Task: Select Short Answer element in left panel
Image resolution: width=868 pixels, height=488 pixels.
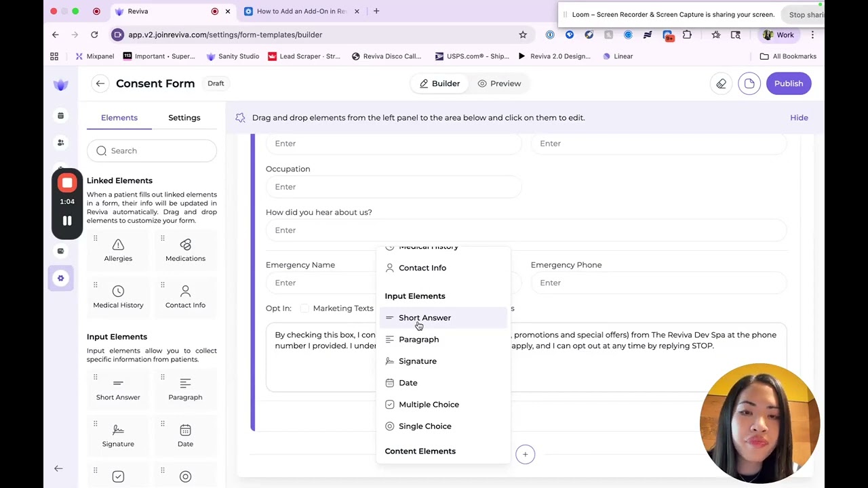Action: pyautogui.click(x=118, y=389)
